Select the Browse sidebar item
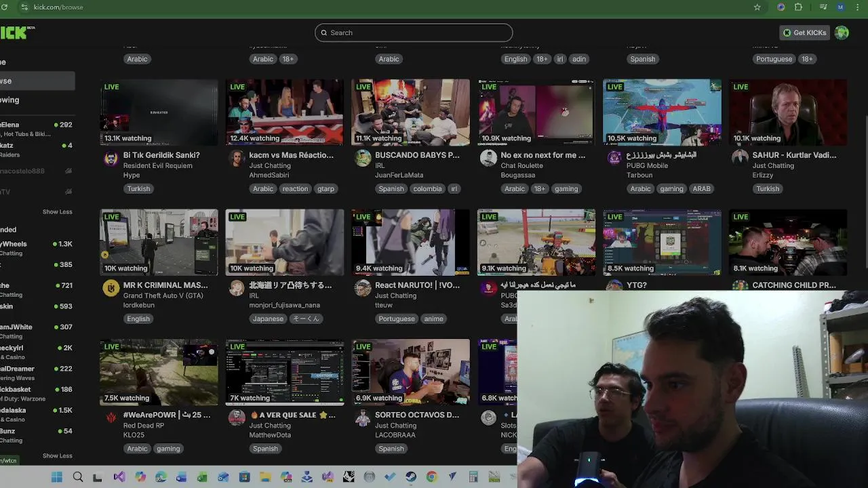The image size is (868, 488). (x=37, y=81)
